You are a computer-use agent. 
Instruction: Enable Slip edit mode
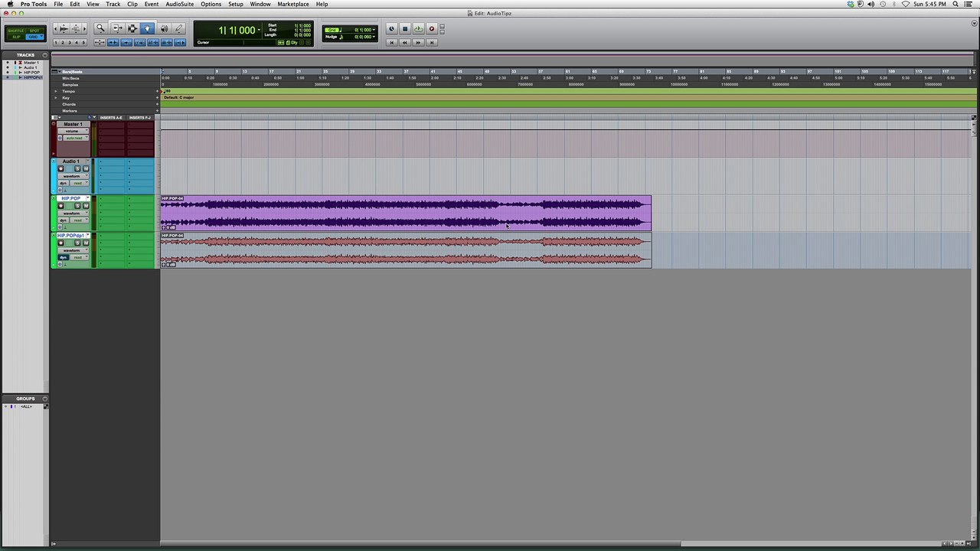click(16, 37)
